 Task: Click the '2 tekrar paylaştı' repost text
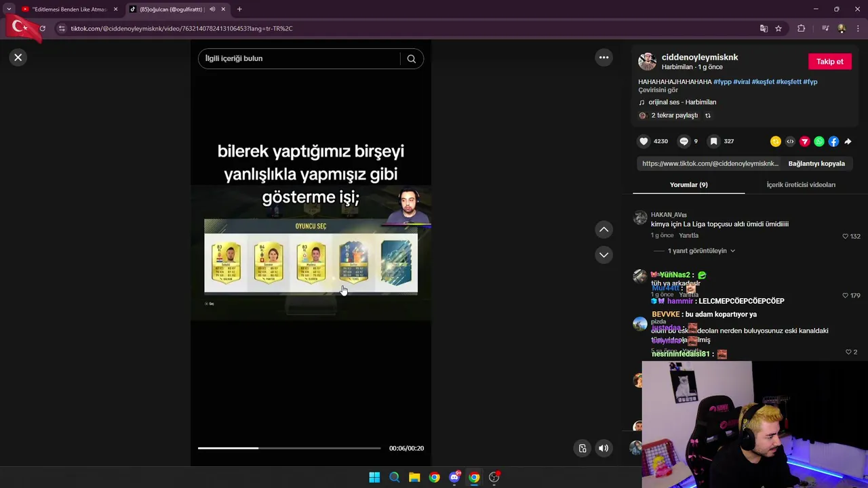(675, 115)
